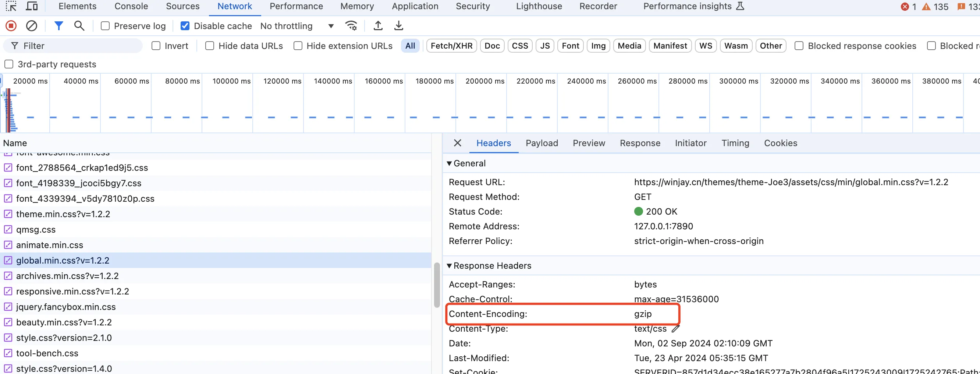This screenshot has height=374, width=980.
Task: Open the Preview tab of request
Action: pyautogui.click(x=589, y=143)
